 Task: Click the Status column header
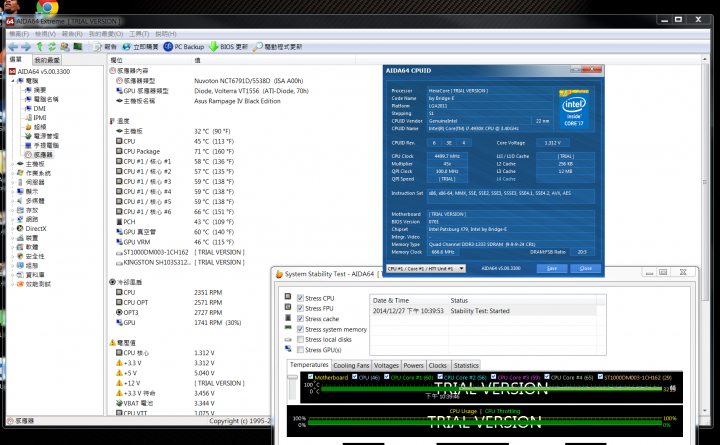tap(522, 300)
